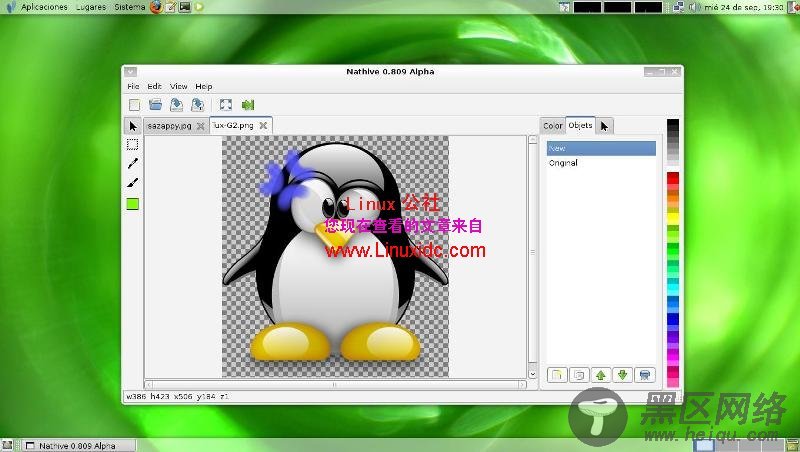This screenshot has height=452, width=800.
Task: Select the paint brush tool
Action: tap(133, 183)
